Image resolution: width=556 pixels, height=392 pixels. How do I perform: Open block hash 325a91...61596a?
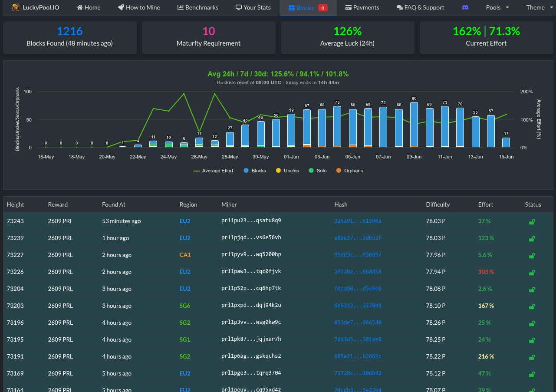pyautogui.click(x=358, y=221)
